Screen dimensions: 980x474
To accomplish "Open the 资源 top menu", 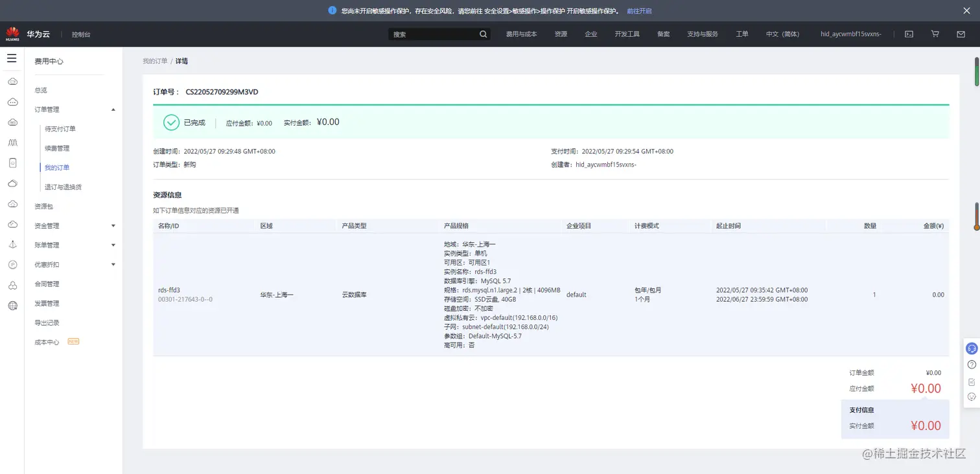I will [x=561, y=34].
